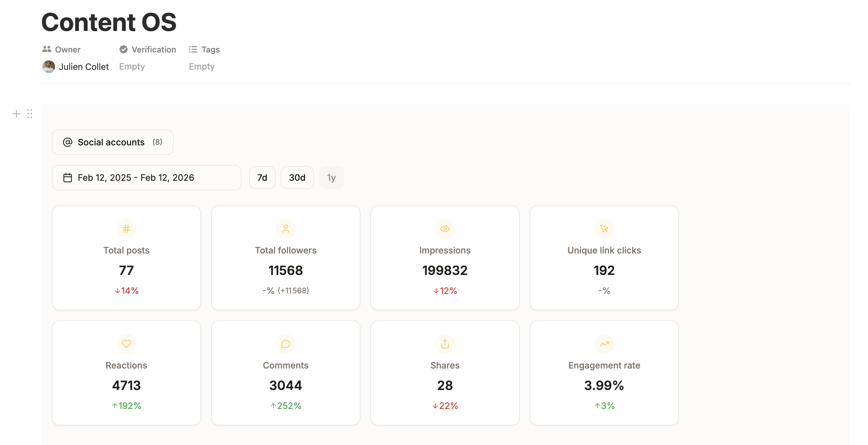Click the eye icon on Impressions card
Viewport: 868px width, 445px height.
click(445, 229)
